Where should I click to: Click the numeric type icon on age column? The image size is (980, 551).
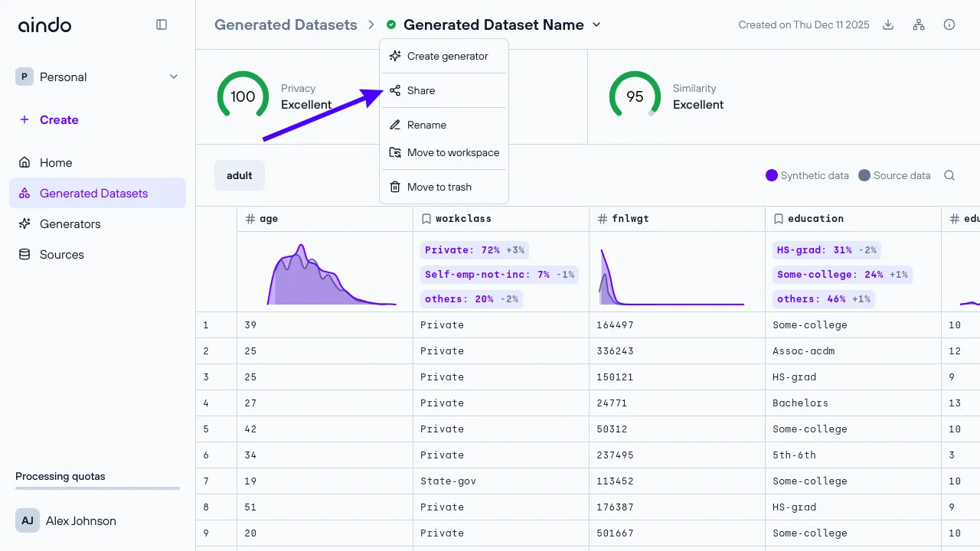tap(250, 218)
